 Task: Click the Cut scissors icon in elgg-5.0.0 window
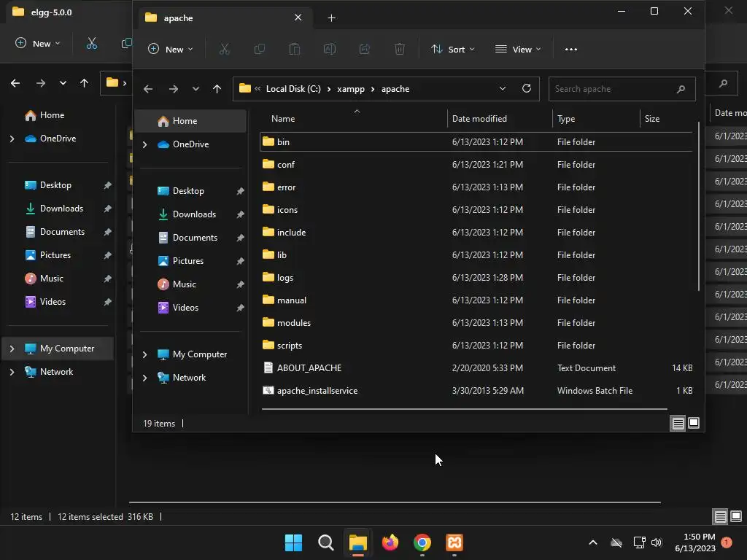(91, 43)
